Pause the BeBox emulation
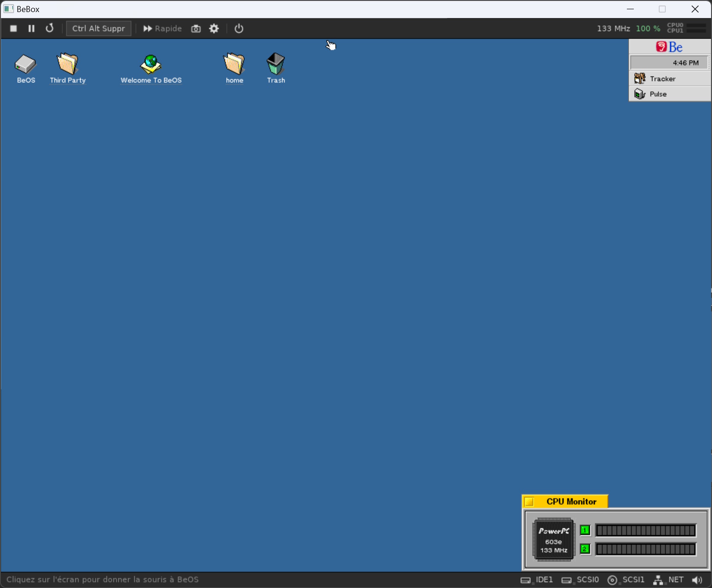The height and width of the screenshot is (588, 712). click(x=31, y=29)
